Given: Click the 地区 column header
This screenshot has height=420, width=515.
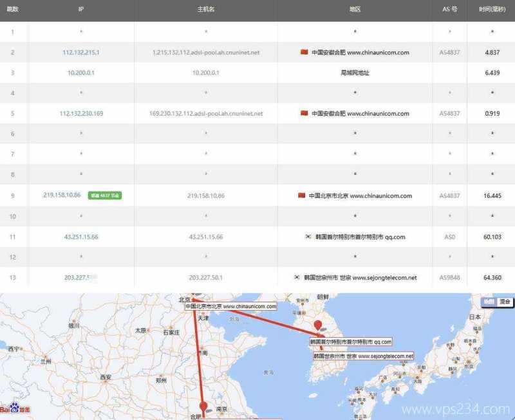Looking at the screenshot, I should [x=355, y=10].
